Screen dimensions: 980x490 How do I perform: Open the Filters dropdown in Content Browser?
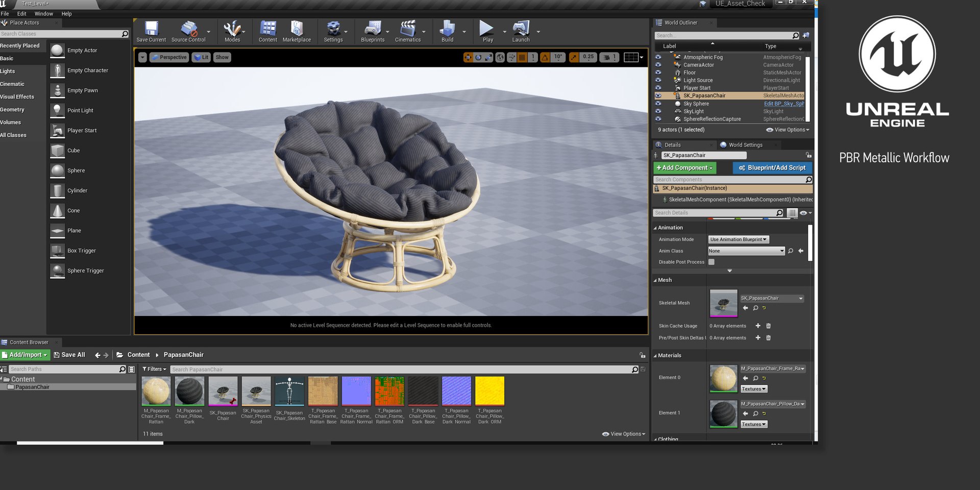(x=154, y=369)
